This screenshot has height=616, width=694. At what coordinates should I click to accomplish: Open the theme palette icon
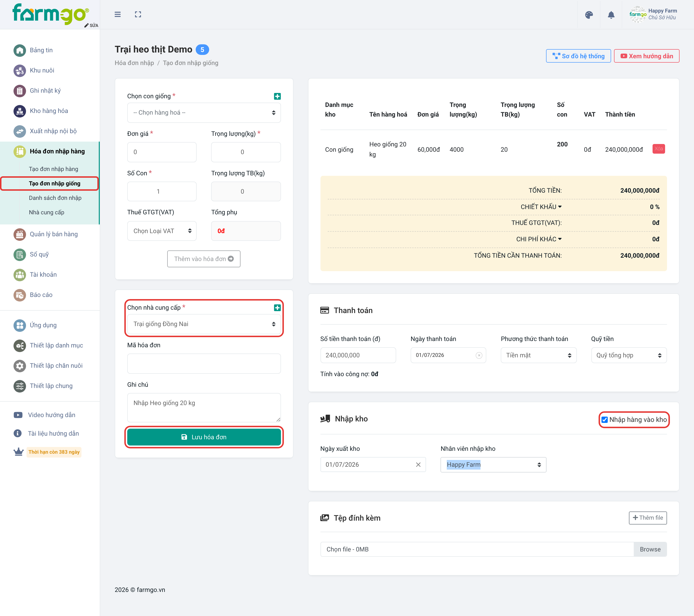pyautogui.click(x=589, y=15)
